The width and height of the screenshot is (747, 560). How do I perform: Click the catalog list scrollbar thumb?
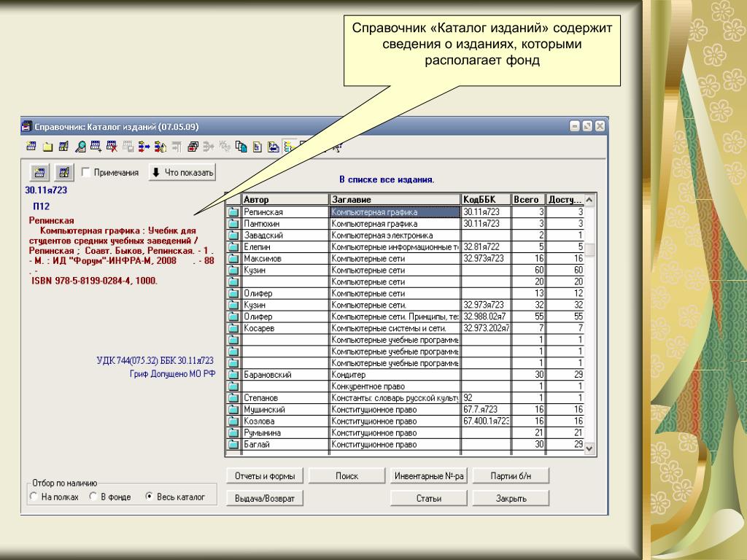pos(589,249)
